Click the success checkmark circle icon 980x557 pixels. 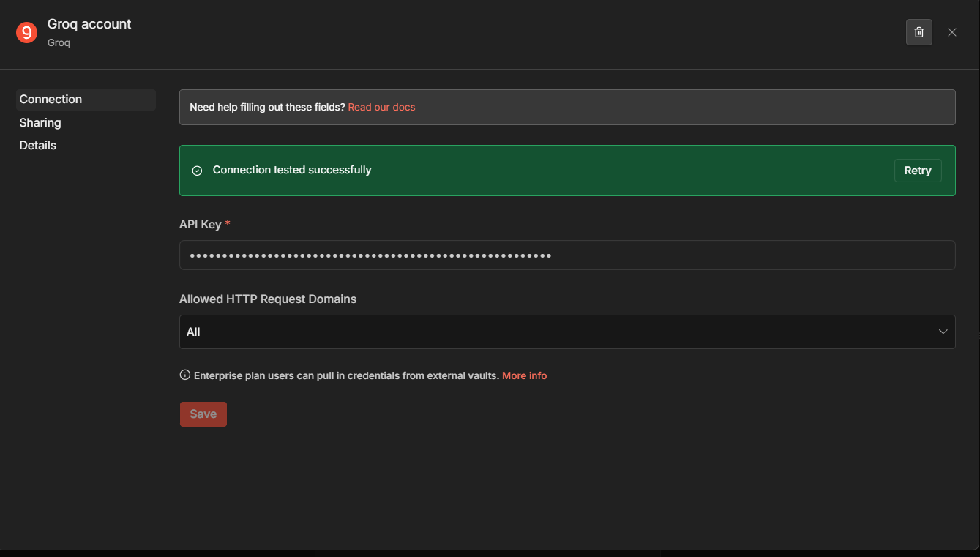click(197, 171)
